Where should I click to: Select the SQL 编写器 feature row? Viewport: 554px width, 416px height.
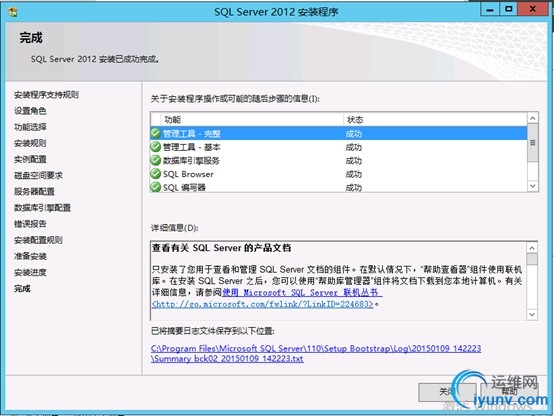coord(338,187)
